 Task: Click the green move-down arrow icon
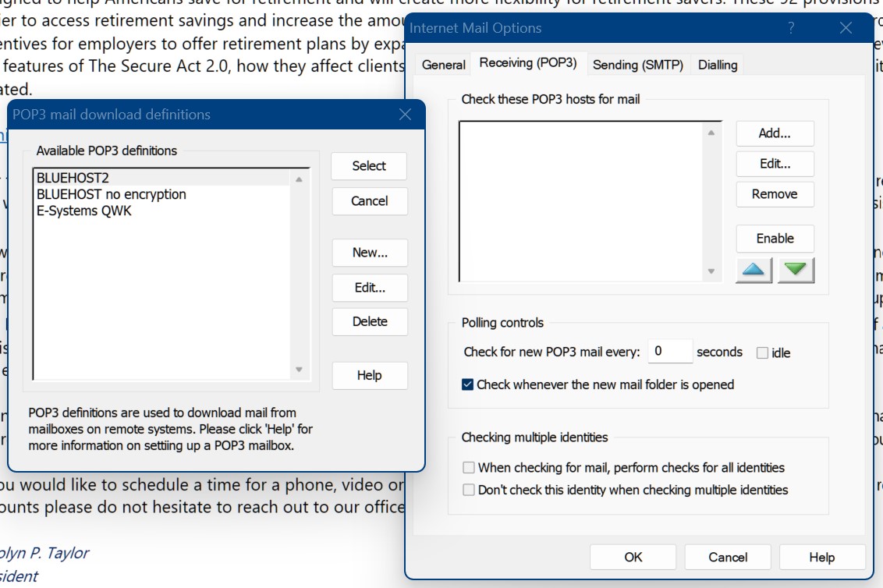[795, 271]
